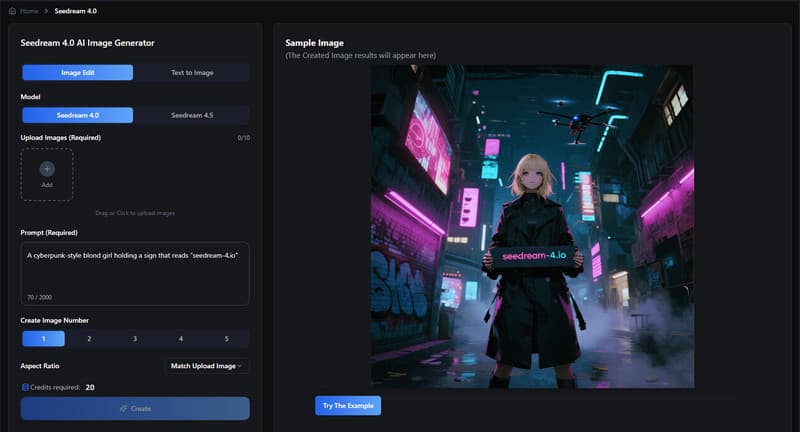This screenshot has height=432, width=800.
Task: Set image number to 3
Action: pos(135,339)
